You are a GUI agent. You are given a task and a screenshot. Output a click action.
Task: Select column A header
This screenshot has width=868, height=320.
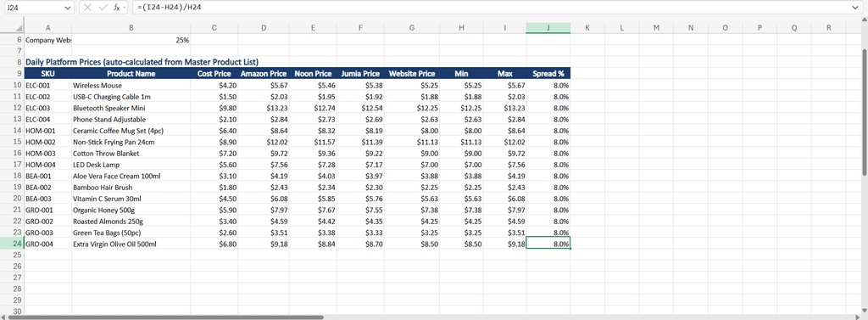[48, 28]
